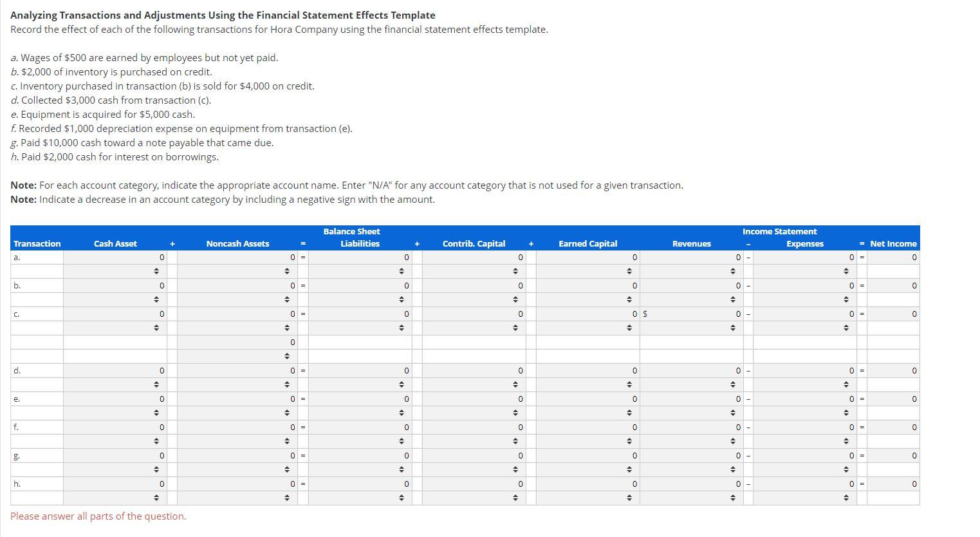The height and width of the screenshot is (537, 980).
Task: Open the Expenses account dropdown for transaction h
Action: [x=845, y=497]
